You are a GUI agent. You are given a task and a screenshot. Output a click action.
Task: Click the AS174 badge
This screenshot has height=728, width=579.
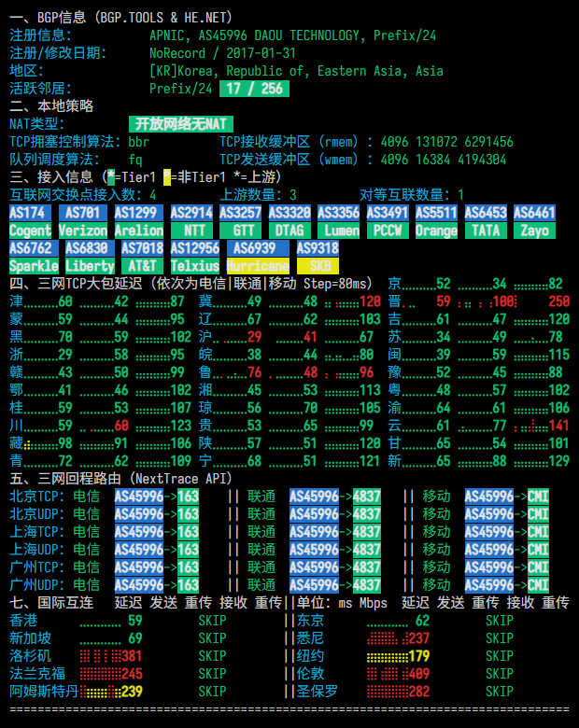pyautogui.click(x=30, y=213)
